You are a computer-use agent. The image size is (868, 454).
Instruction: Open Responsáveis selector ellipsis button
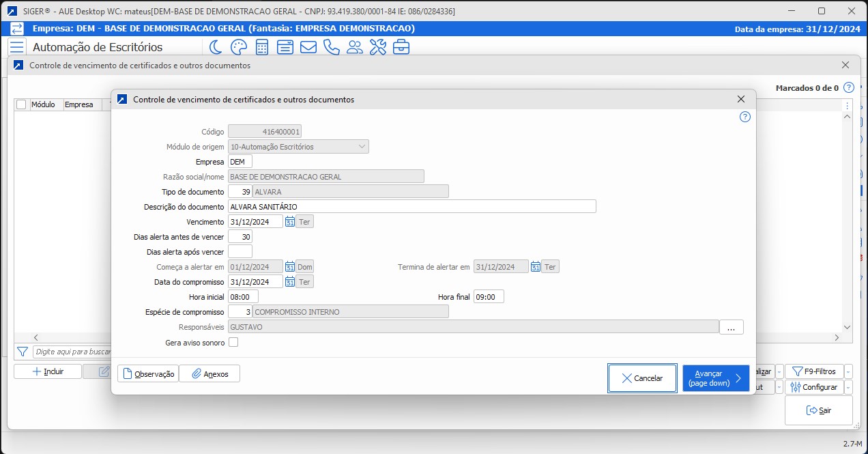tap(731, 328)
